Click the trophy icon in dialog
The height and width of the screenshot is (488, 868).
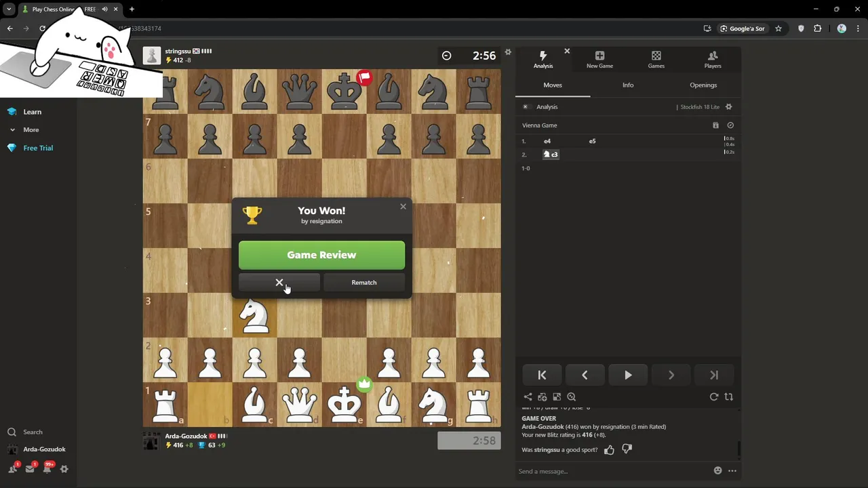(252, 215)
